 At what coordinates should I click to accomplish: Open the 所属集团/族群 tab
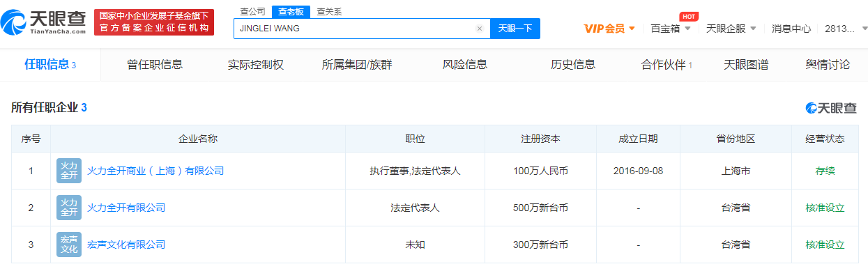pyautogui.click(x=357, y=65)
